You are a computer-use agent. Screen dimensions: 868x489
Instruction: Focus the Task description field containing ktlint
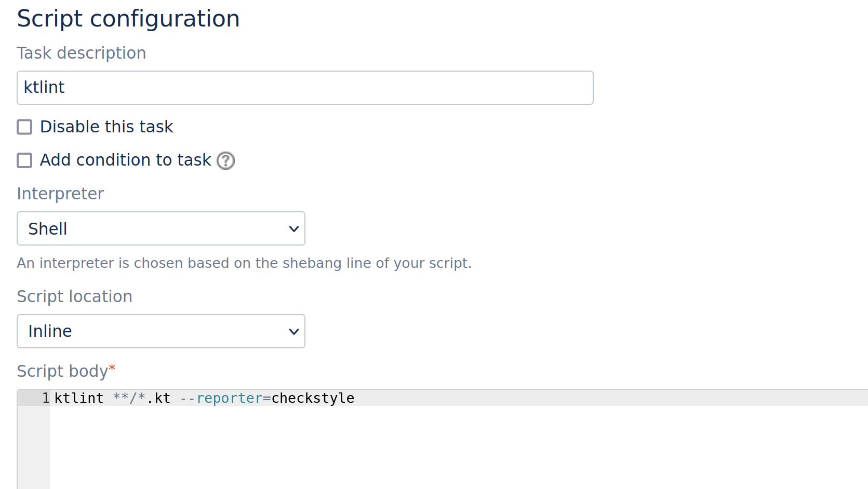point(305,88)
